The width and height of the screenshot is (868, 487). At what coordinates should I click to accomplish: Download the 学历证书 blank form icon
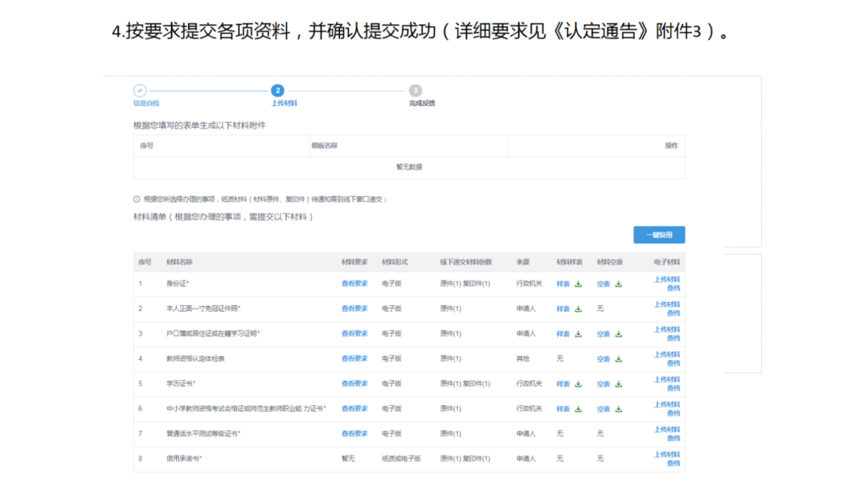[x=618, y=384]
